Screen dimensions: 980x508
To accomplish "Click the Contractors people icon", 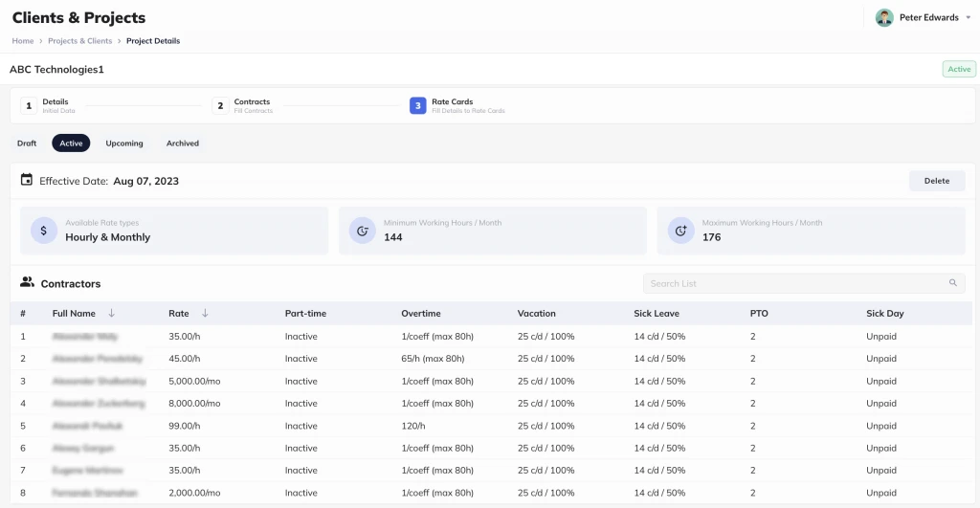I will coord(27,282).
